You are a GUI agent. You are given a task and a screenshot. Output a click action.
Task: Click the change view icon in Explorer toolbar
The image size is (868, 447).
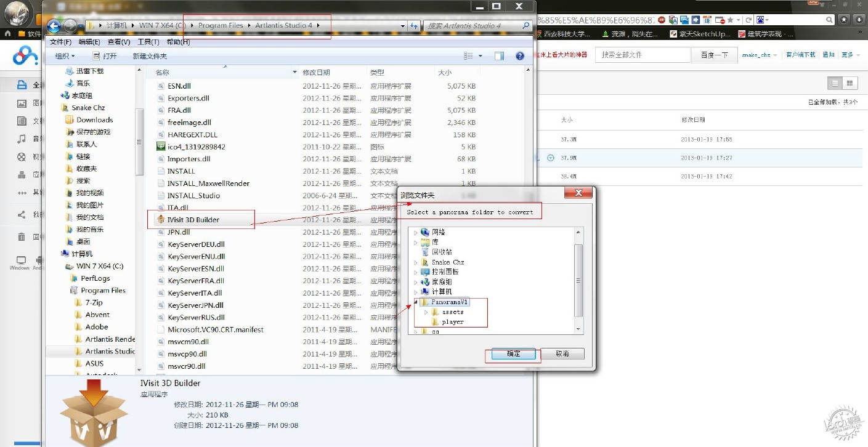coord(468,56)
